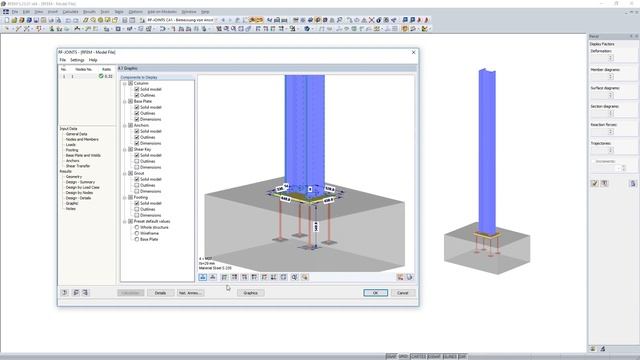The image size is (640, 360).
Task: Collapse the Grout tree group
Action: (125, 173)
